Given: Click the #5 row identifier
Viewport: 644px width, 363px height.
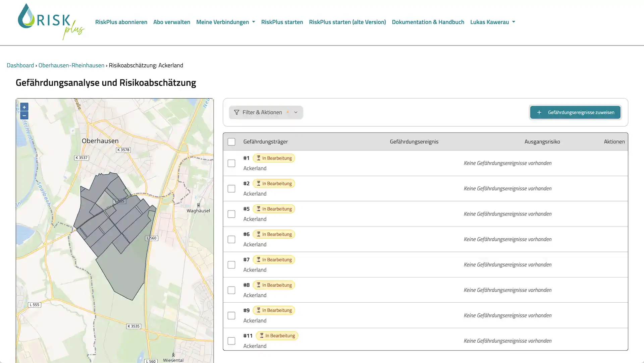Looking at the screenshot, I should (247, 209).
